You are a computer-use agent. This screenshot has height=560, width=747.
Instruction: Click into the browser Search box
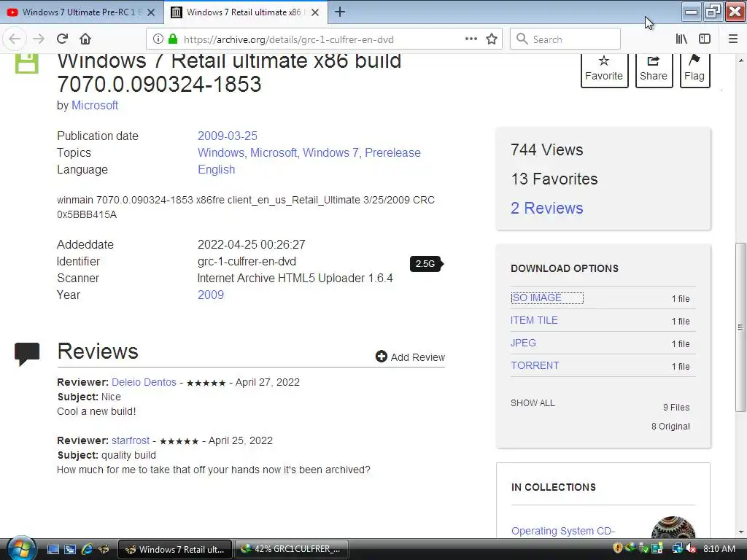(565, 39)
